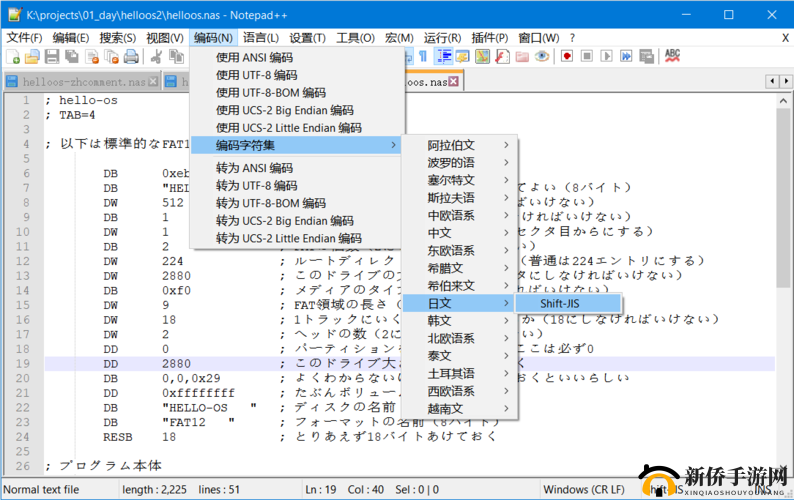The image size is (794, 500).
Task: Open the Document Map toolbar icon
Action: 483,56
